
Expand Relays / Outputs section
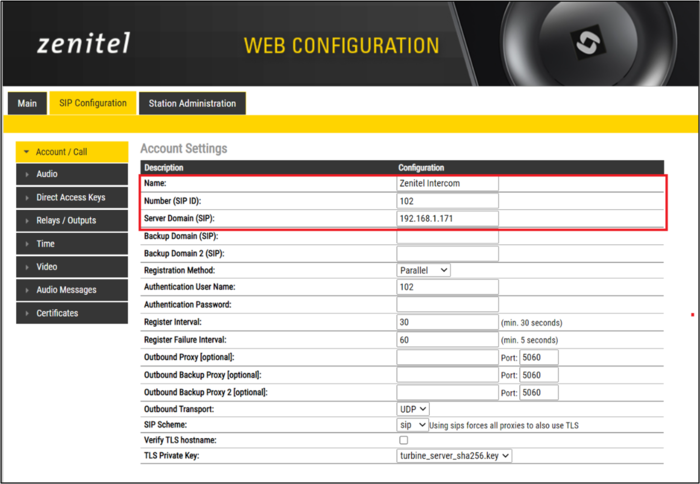[x=72, y=221]
